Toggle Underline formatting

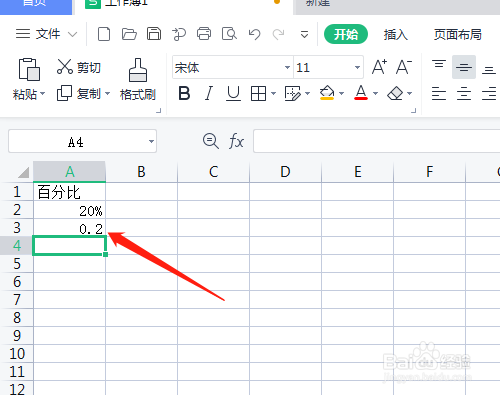(x=233, y=93)
